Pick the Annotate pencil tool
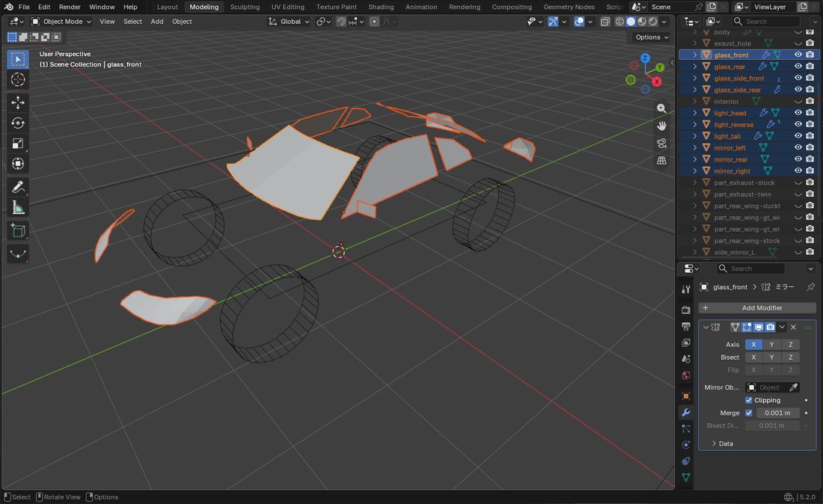This screenshot has height=504, width=823. [18, 187]
